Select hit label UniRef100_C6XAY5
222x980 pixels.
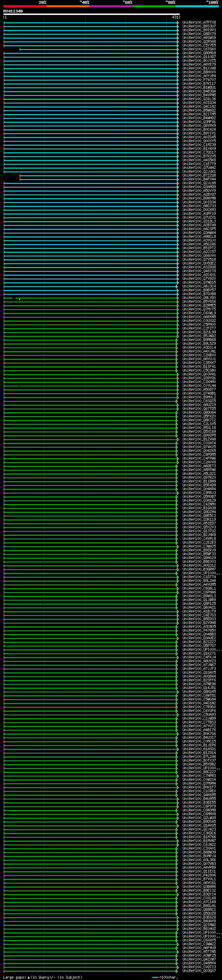pos(199,940)
